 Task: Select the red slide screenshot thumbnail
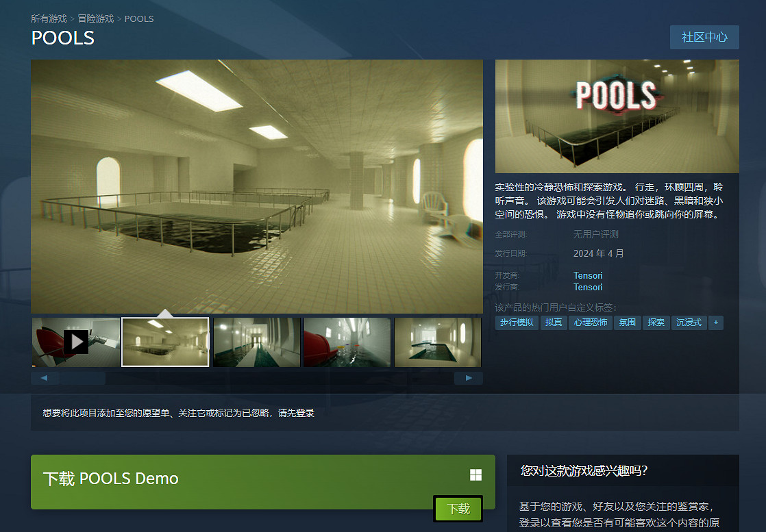point(347,342)
